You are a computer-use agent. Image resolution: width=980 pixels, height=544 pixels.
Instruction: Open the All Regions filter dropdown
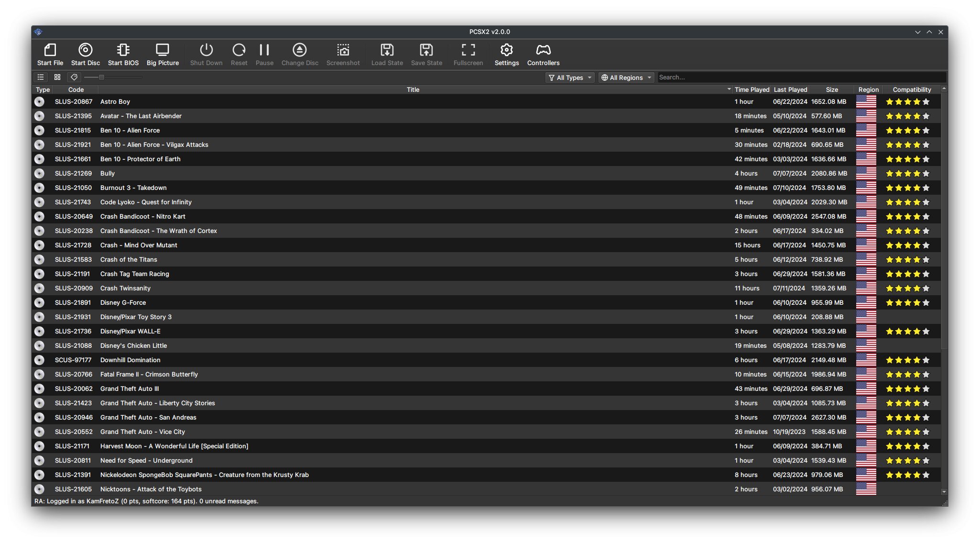coord(626,78)
